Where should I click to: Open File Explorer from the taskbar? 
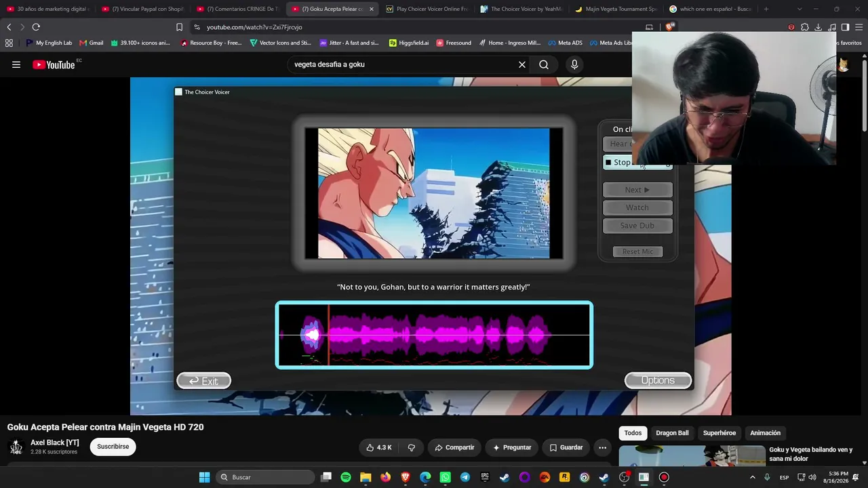click(x=366, y=477)
